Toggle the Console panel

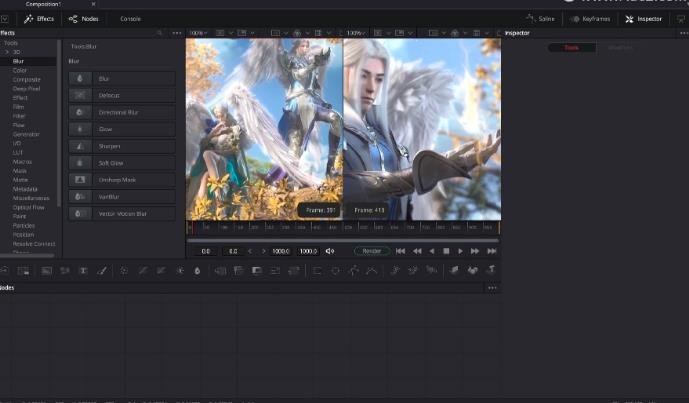(x=131, y=19)
